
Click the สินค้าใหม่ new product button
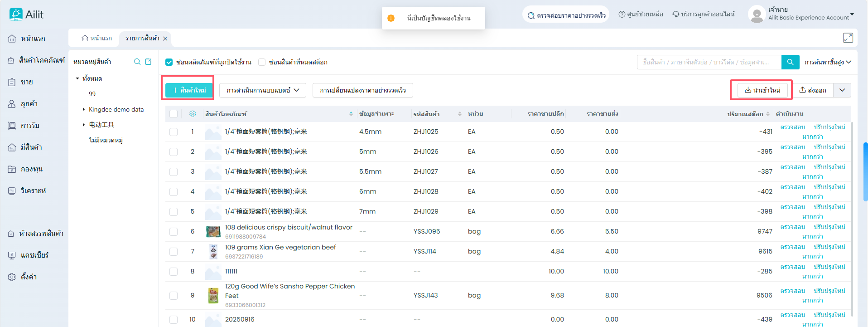[189, 90]
